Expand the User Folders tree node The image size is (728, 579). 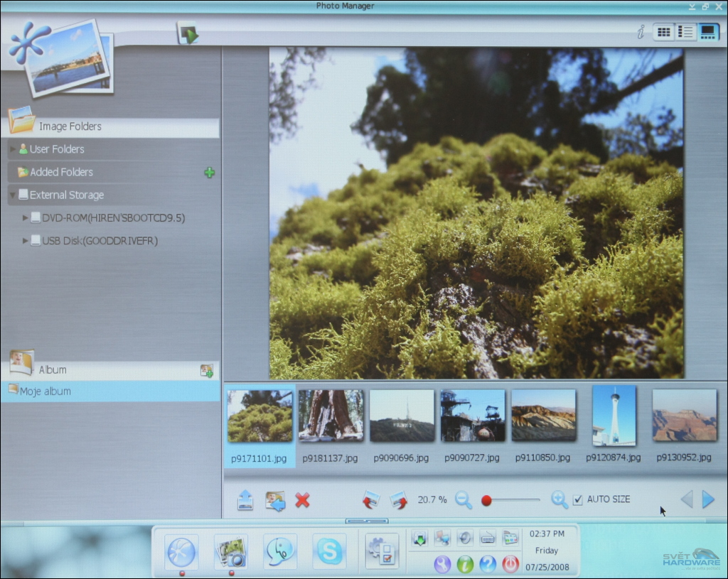[x=14, y=149]
